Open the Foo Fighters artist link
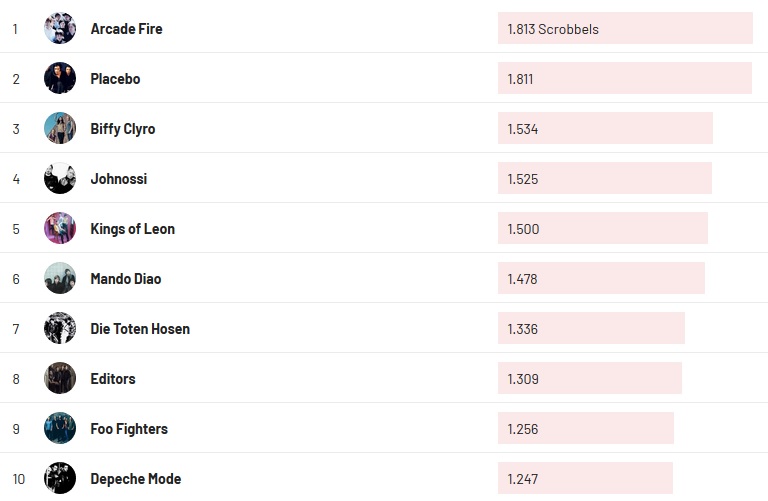Screen dimensions: 768x501 [129, 429]
